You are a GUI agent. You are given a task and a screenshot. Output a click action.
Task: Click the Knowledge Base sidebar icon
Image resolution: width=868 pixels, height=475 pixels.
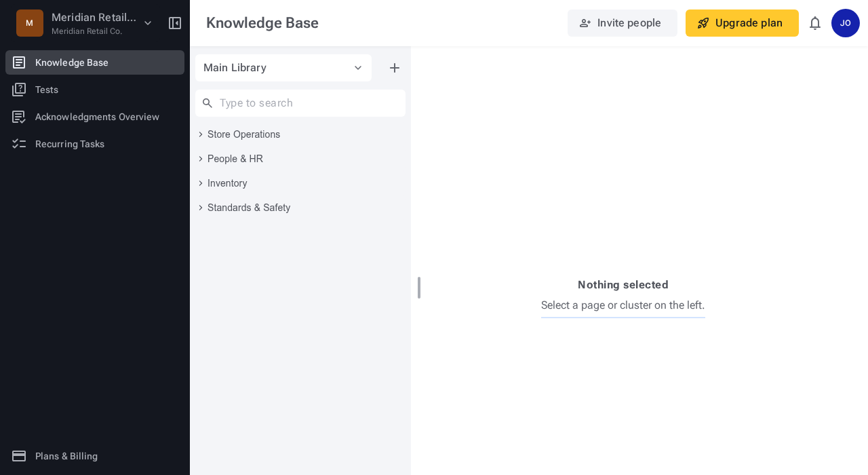click(19, 62)
